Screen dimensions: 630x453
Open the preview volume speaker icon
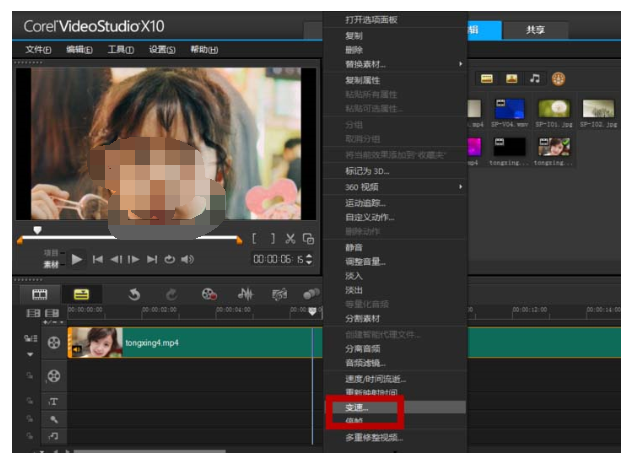[x=187, y=260]
